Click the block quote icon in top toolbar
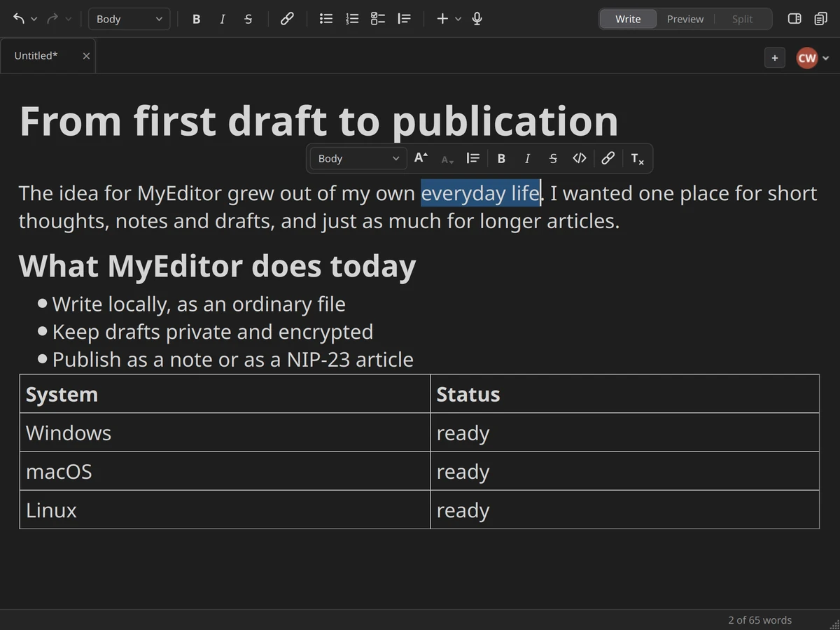This screenshot has width=840, height=630. point(404,19)
